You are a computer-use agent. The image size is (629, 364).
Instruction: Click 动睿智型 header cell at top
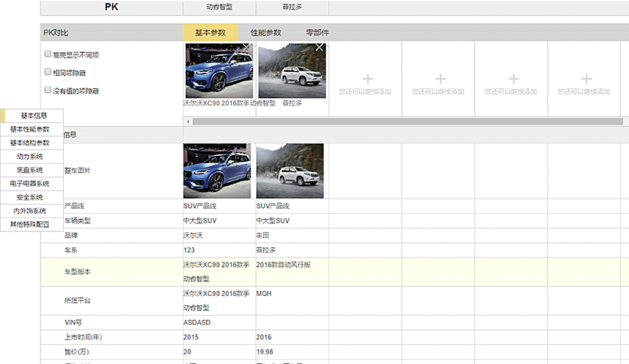tap(219, 7)
